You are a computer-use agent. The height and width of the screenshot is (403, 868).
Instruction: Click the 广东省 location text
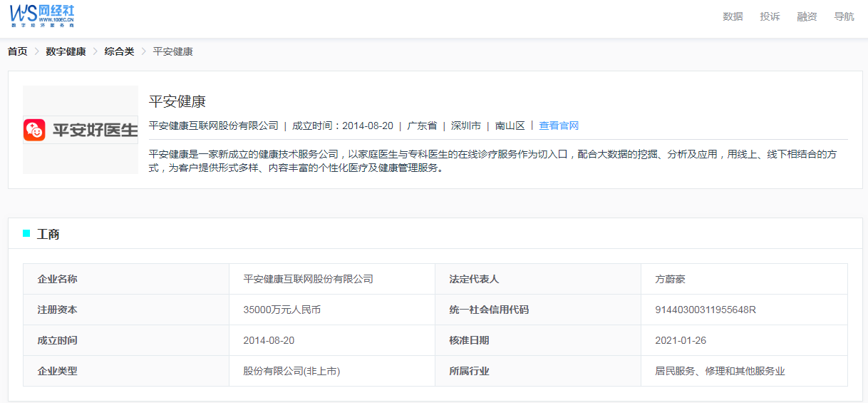click(x=422, y=126)
